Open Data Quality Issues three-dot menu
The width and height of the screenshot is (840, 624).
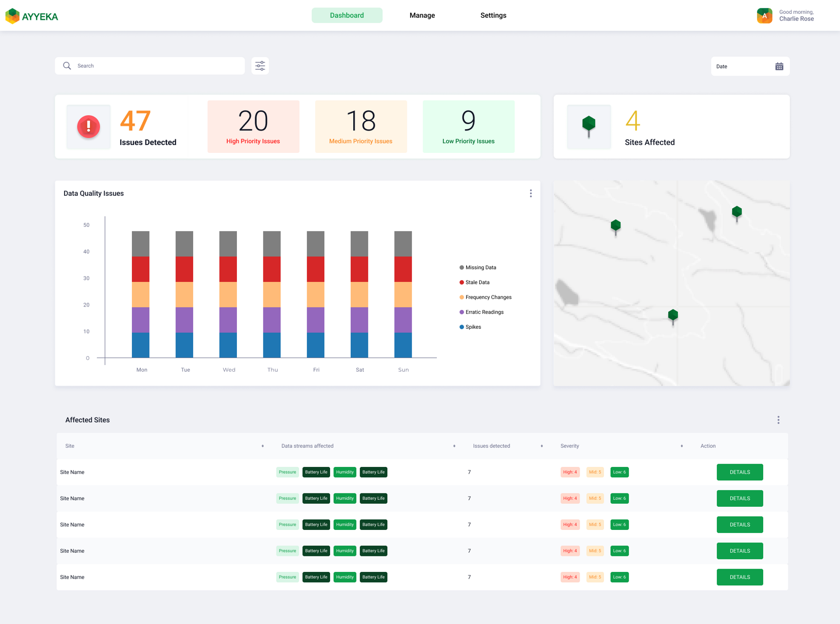(530, 193)
